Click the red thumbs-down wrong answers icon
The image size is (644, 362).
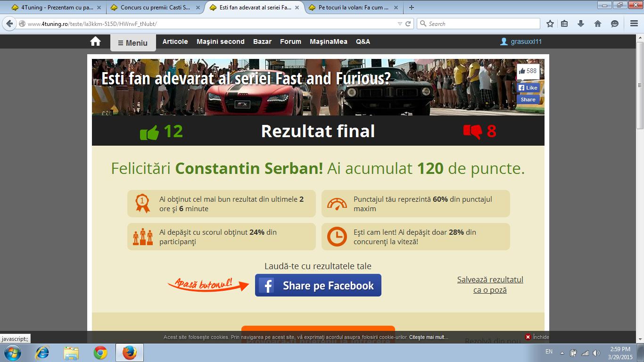pyautogui.click(x=473, y=132)
